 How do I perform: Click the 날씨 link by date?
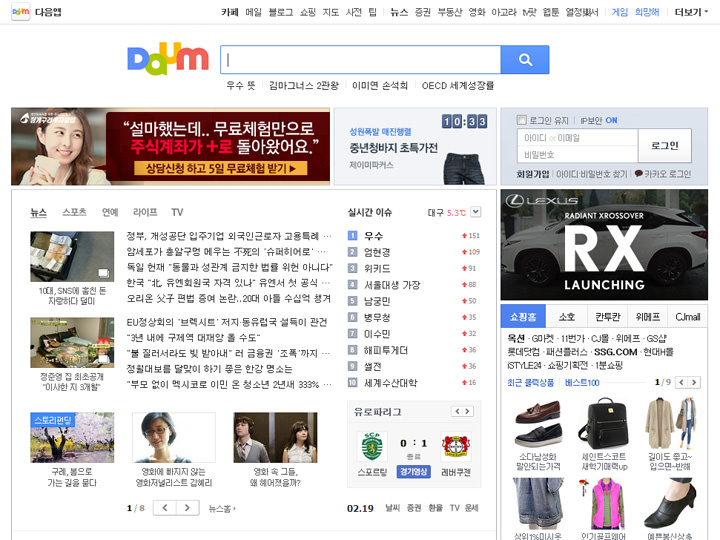(x=392, y=507)
